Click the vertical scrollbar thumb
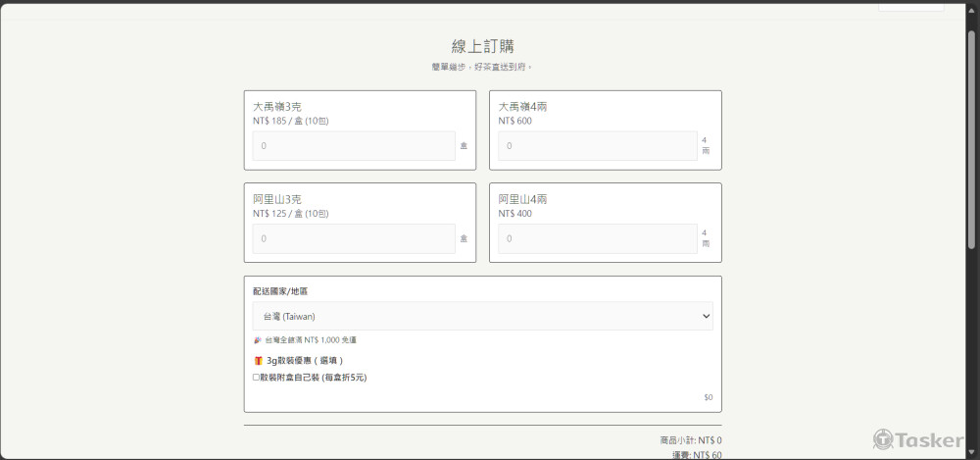The image size is (980, 460). pyautogui.click(x=972, y=137)
